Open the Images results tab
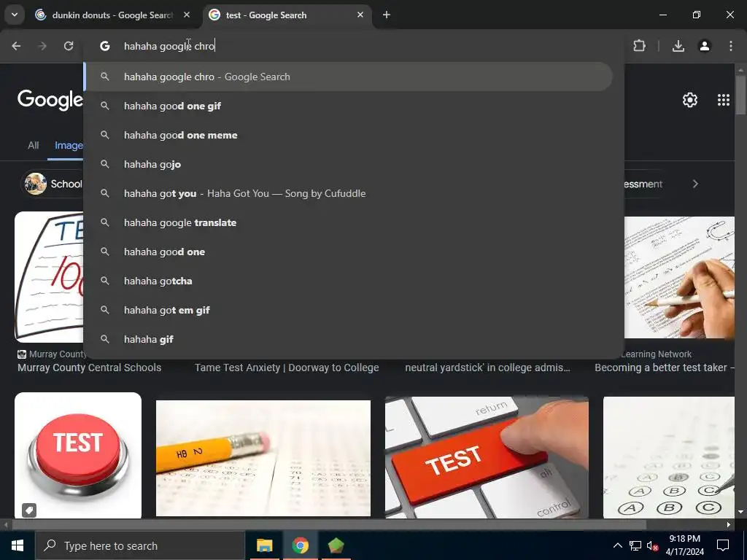This screenshot has width=747, height=560. (69, 145)
